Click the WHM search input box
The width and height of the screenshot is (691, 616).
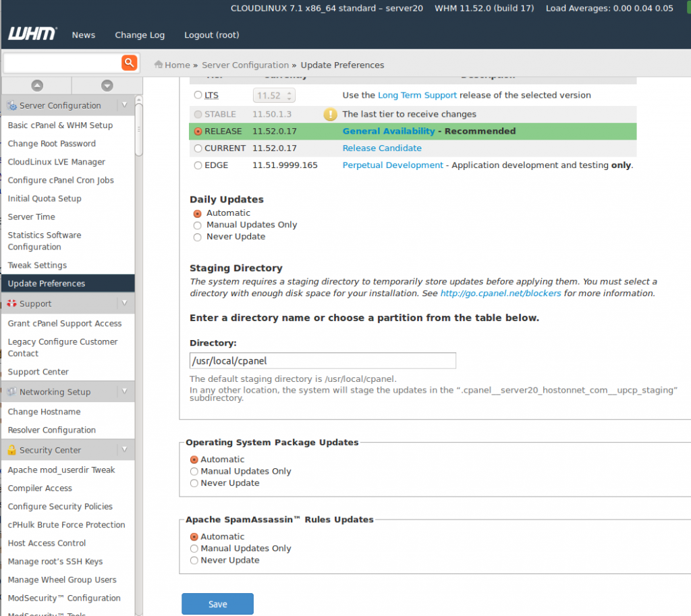pos(61,63)
